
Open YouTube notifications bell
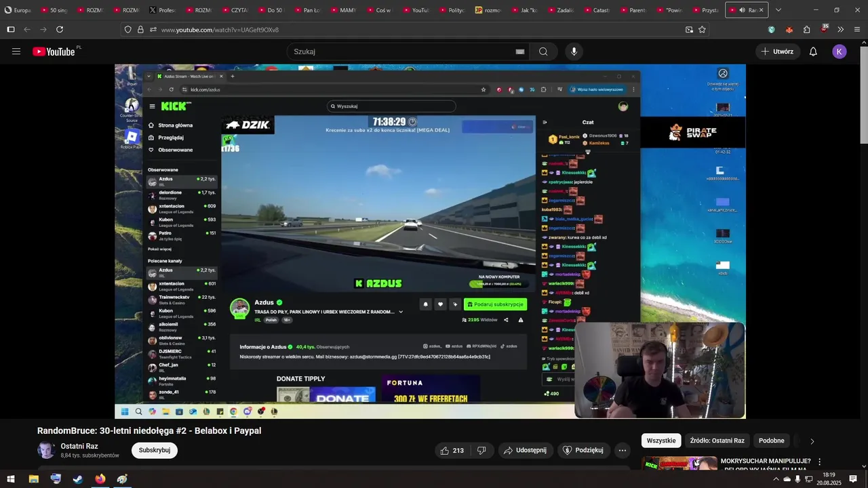(x=813, y=52)
